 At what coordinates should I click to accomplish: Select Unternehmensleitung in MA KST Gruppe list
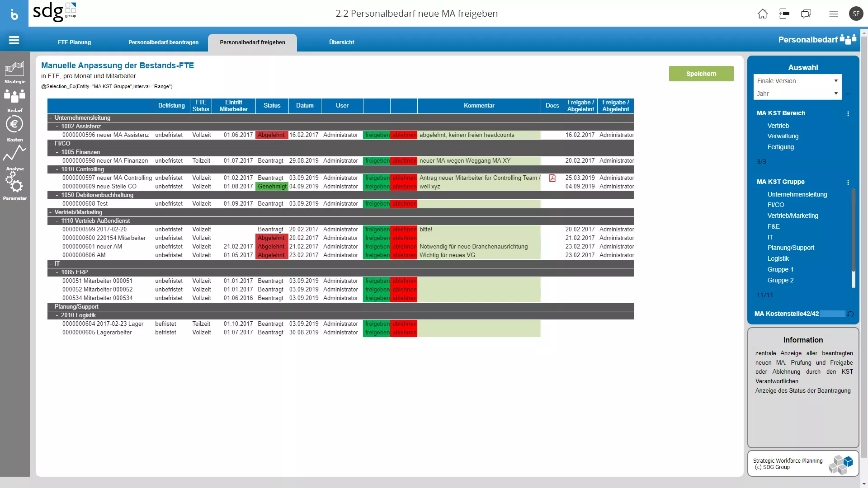797,194
